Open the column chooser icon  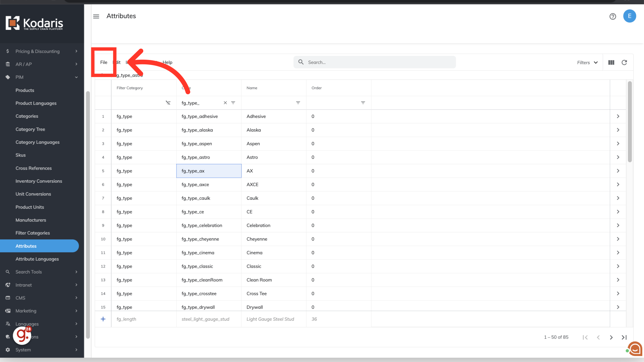(x=611, y=62)
